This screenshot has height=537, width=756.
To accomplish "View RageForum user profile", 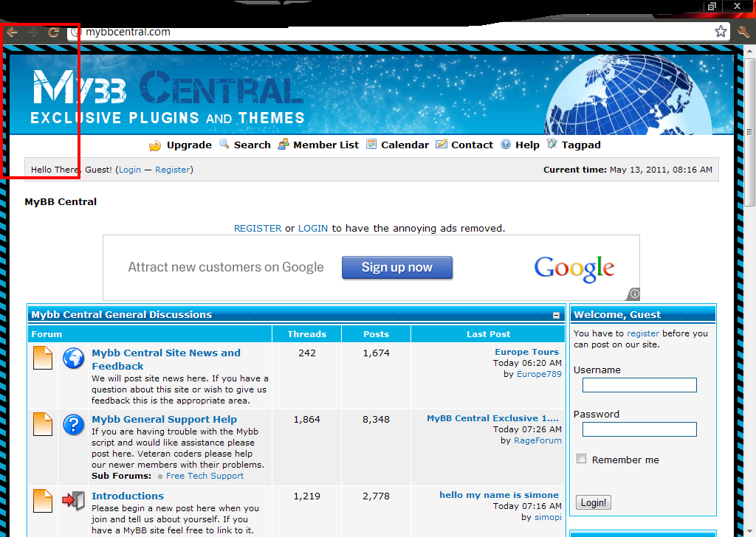I will click(537, 440).
